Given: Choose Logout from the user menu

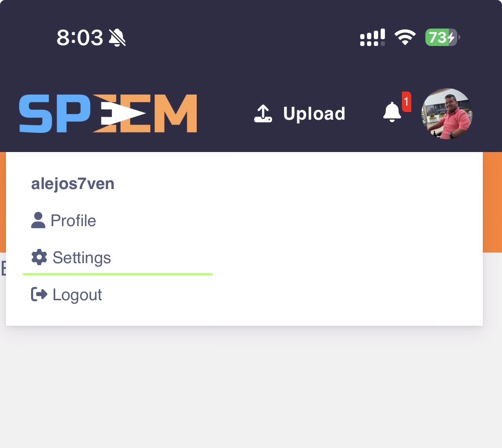Looking at the screenshot, I should pyautogui.click(x=66, y=295).
